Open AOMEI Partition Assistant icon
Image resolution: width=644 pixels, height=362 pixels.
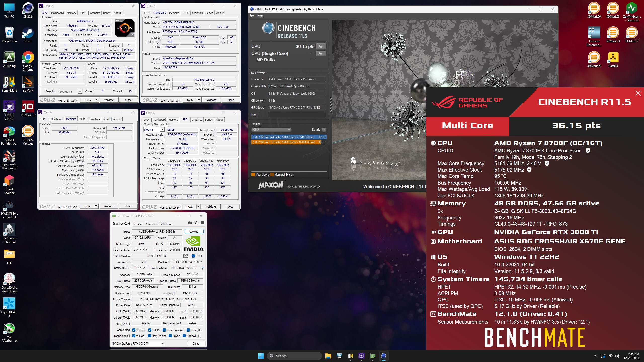[x=9, y=136]
